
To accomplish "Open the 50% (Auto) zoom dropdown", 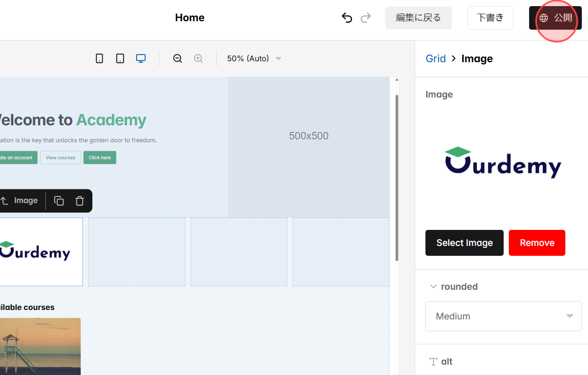I will [x=253, y=58].
